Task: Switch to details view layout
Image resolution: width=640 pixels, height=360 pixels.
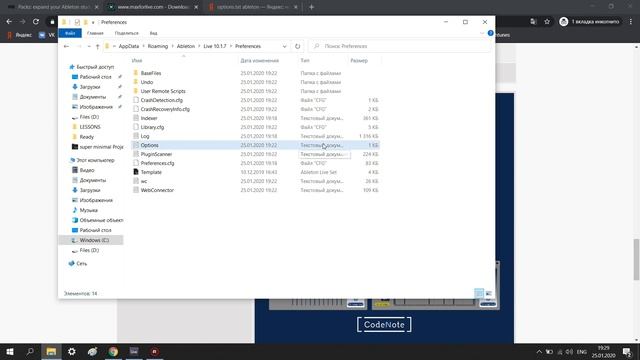Action: 479,293
